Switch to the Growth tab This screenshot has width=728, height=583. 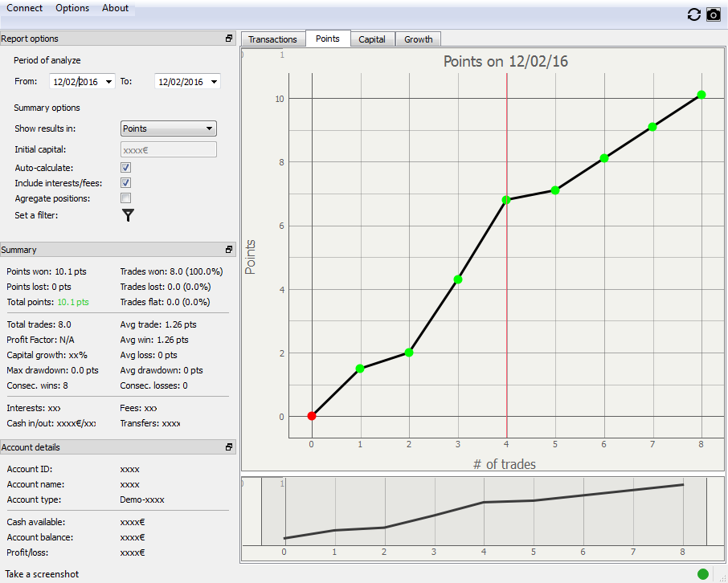(419, 39)
